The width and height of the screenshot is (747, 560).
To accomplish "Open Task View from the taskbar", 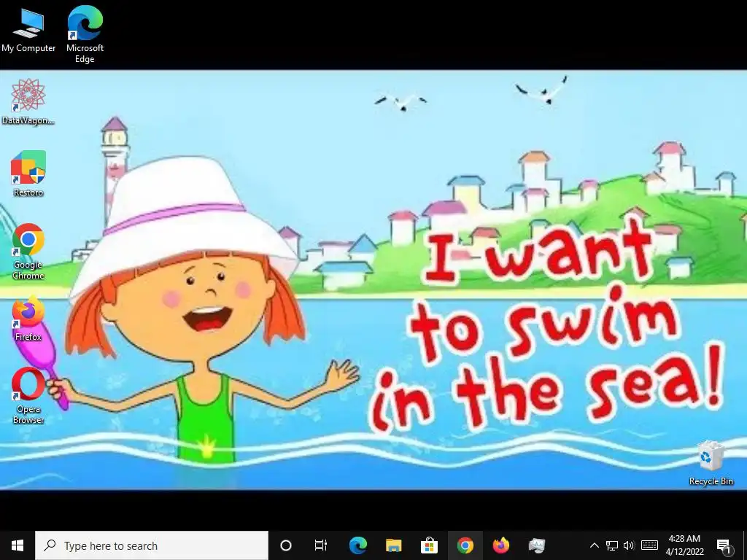I will (x=321, y=545).
